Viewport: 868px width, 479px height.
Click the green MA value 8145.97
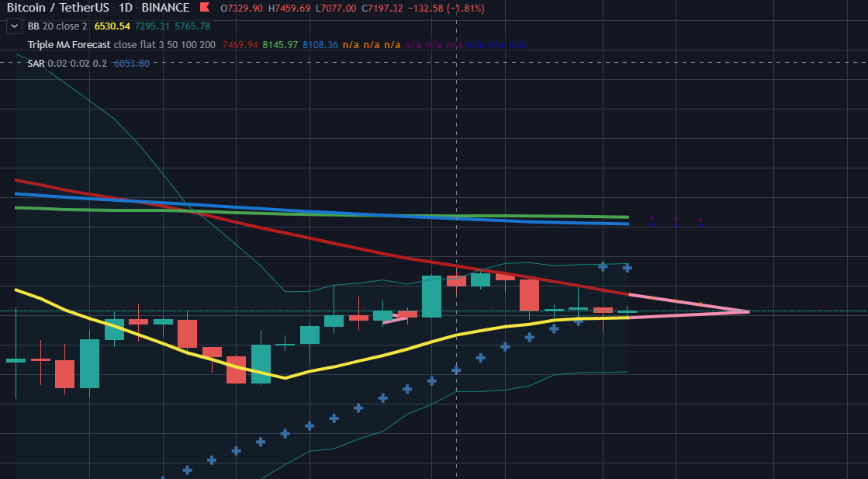280,45
